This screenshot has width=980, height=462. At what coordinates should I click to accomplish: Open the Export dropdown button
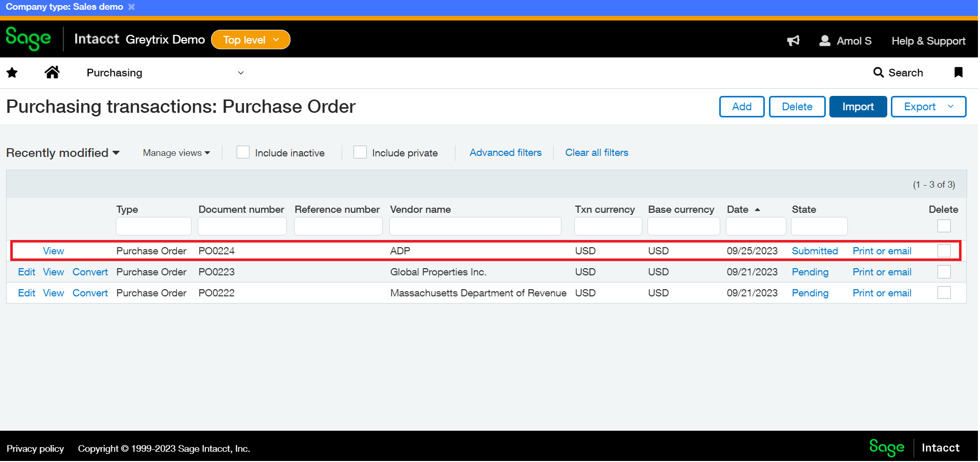[x=928, y=107]
